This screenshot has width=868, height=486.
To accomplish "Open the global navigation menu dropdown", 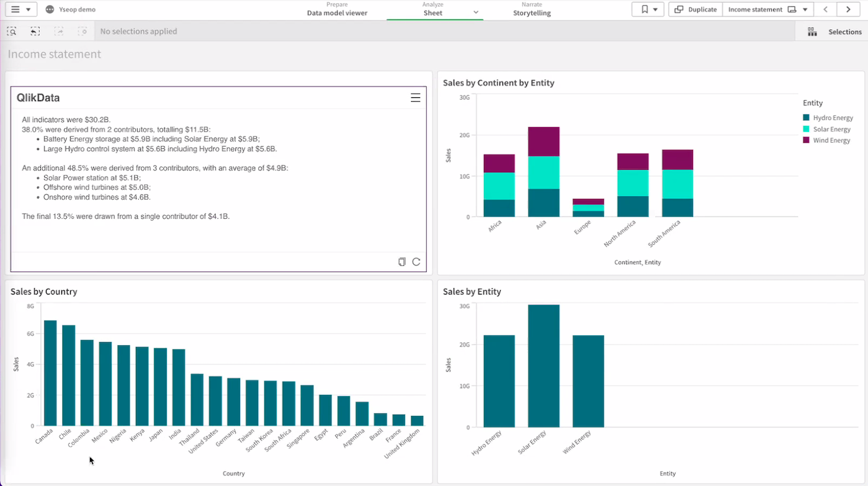I will click(20, 9).
